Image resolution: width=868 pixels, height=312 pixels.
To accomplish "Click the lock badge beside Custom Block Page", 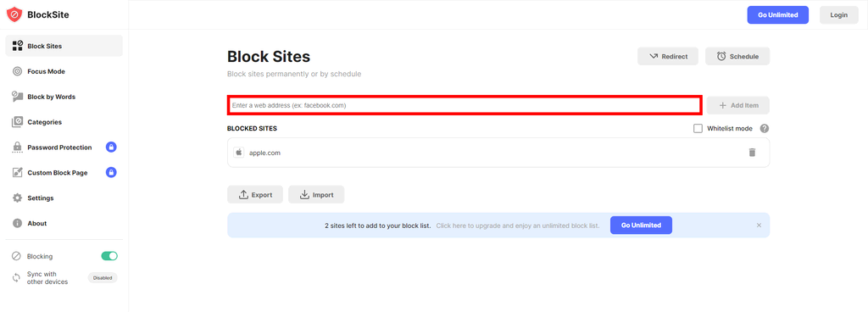I will pyautogui.click(x=111, y=173).
